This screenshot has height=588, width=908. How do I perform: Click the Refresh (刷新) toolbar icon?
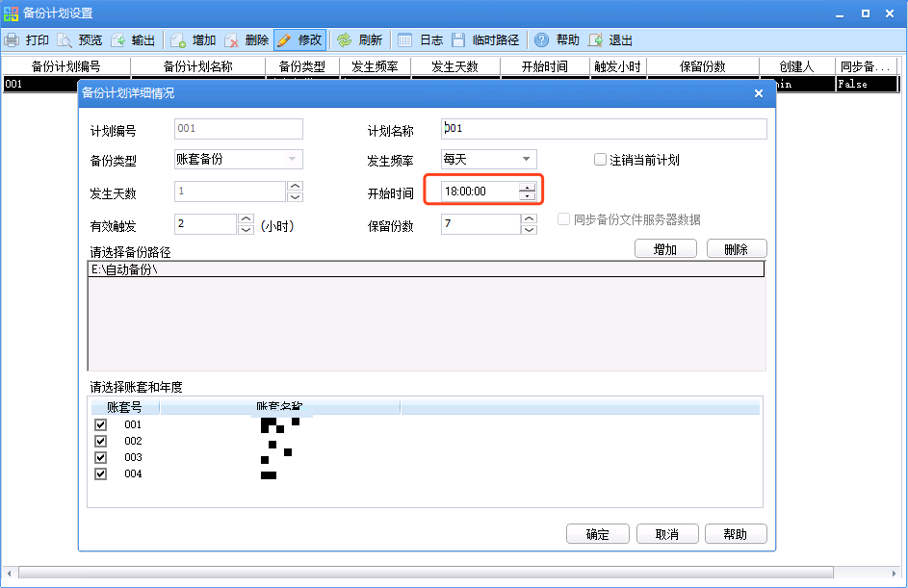tap(344, 40)
